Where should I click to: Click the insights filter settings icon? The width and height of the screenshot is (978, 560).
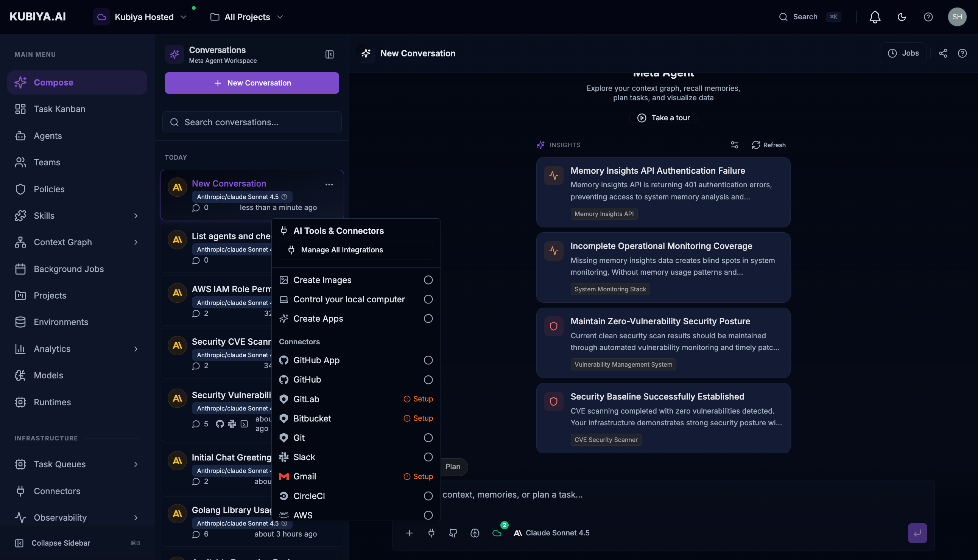tap(734, 145)
